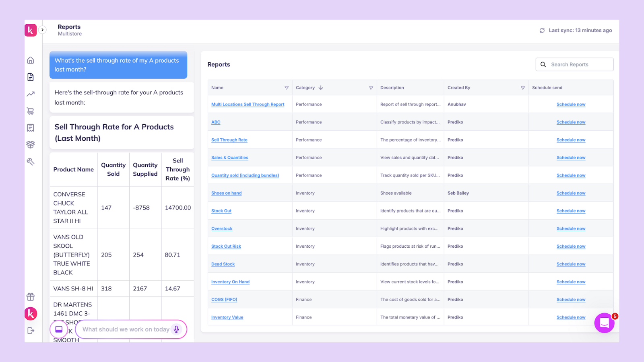Click the sync refresh icon
Viewport: 644px width, 362px height.
coord(542,31)
